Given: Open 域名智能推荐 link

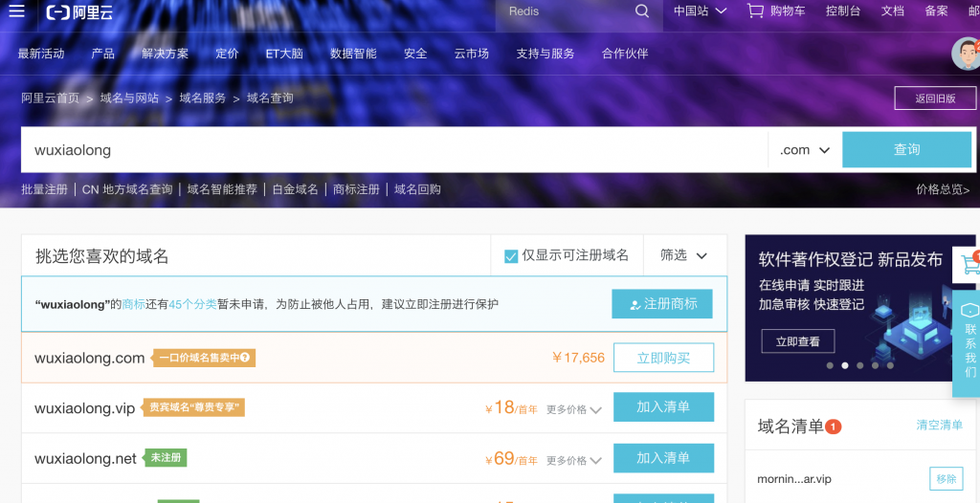Looking at the screenshot, I should [x=222, y=189].
